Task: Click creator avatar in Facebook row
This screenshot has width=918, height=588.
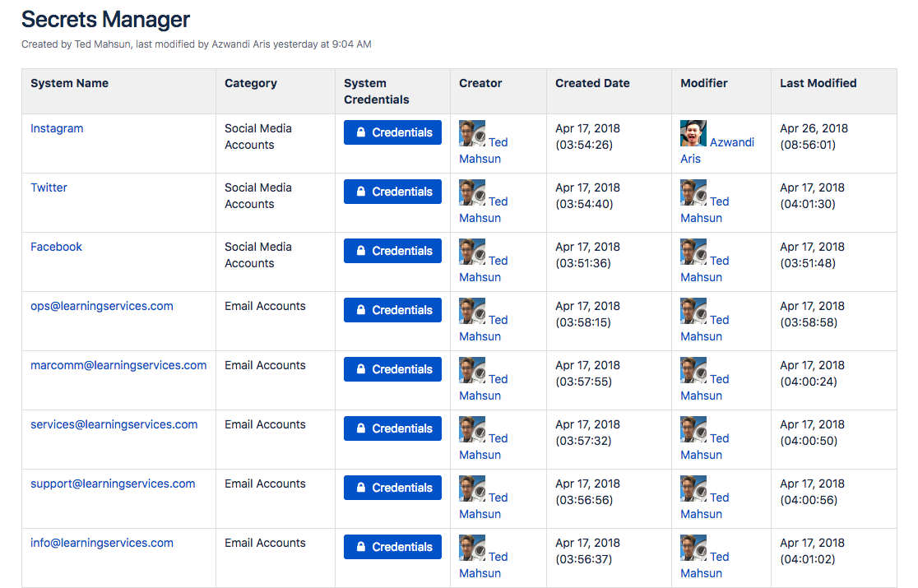Action: [472, 251]
